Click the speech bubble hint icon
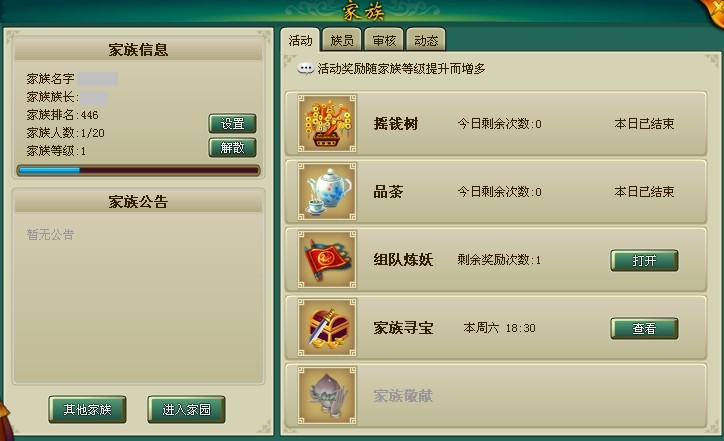 pyautogui.click(x=305, y=69)
